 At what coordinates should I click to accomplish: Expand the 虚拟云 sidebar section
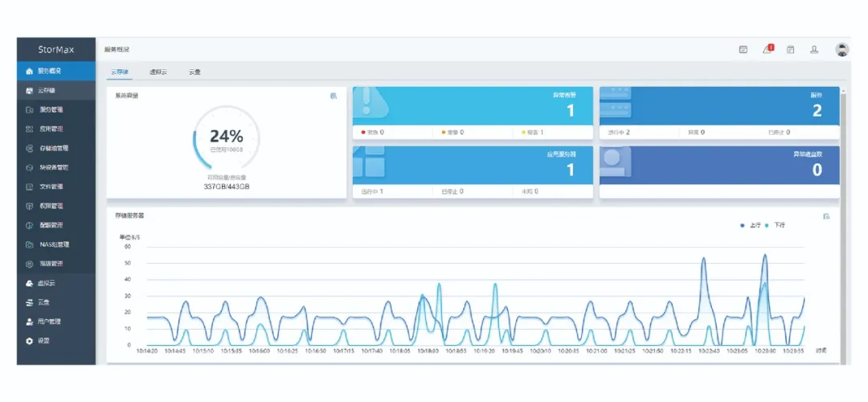click(x=47, y=283)
